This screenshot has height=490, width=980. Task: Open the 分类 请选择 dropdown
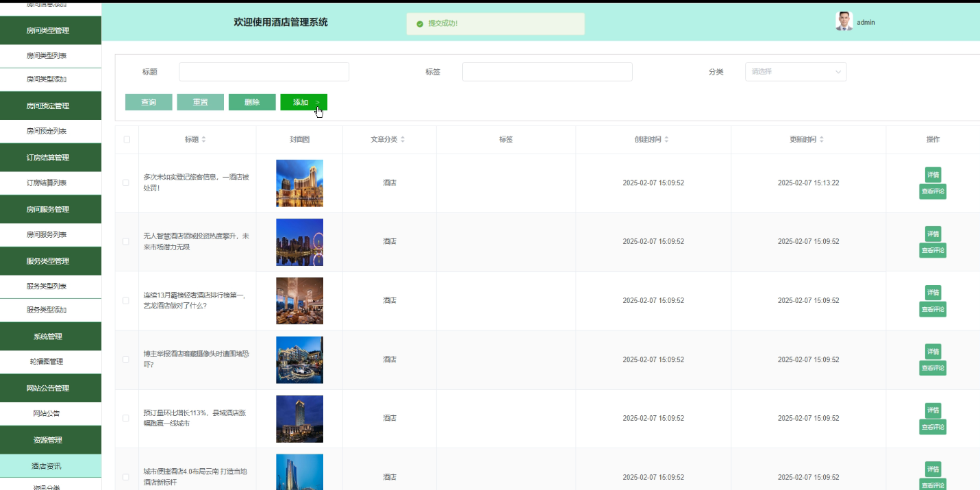tap(796, 72)
